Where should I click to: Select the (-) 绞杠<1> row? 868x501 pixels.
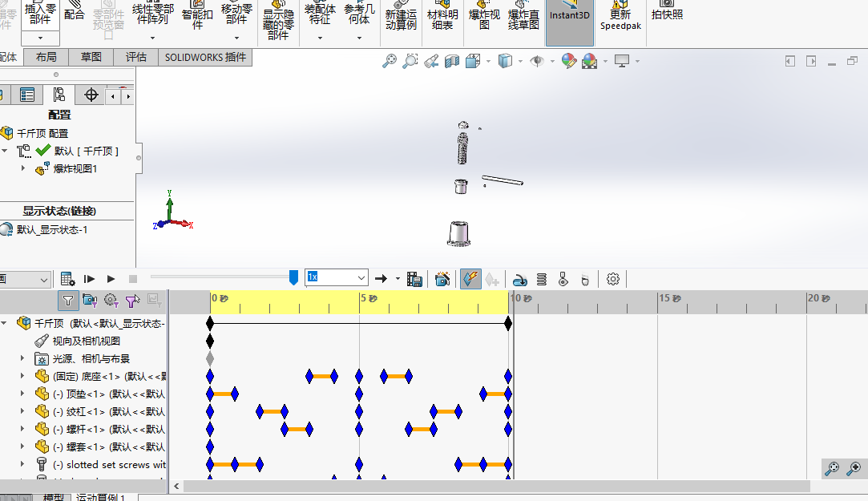pyautogui.click(x=100, y=411)
